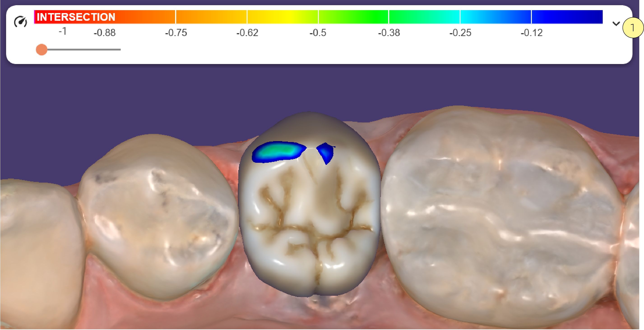644x330 pixels.
Task: Click the red INTERSECTION color bar segment
Action: [x=104, y=17]
